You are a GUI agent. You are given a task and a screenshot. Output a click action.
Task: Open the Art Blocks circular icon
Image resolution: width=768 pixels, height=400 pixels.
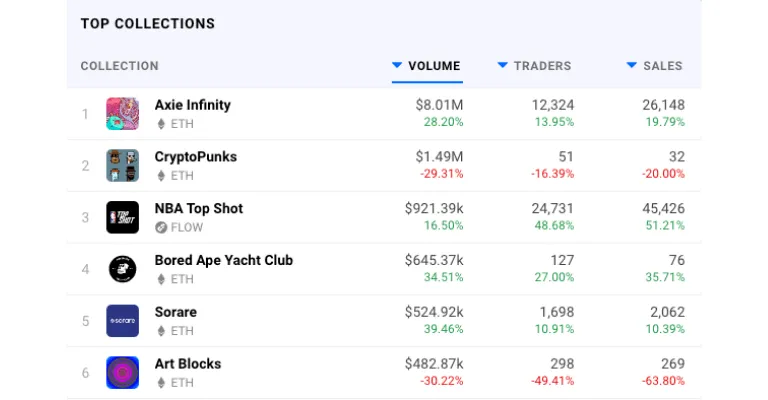click(122, 373)
